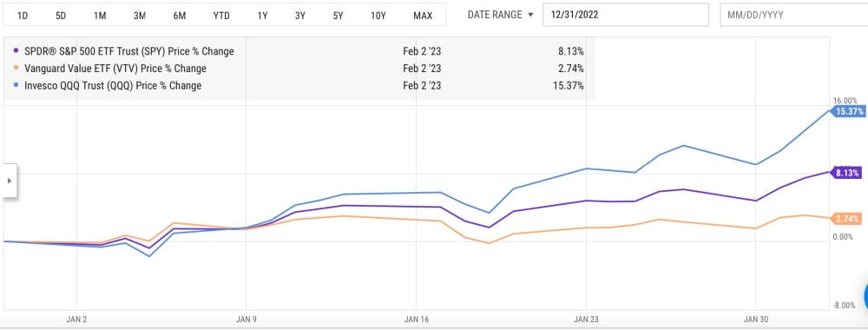Switch to the 10Y range

click(x=378, y=16)
